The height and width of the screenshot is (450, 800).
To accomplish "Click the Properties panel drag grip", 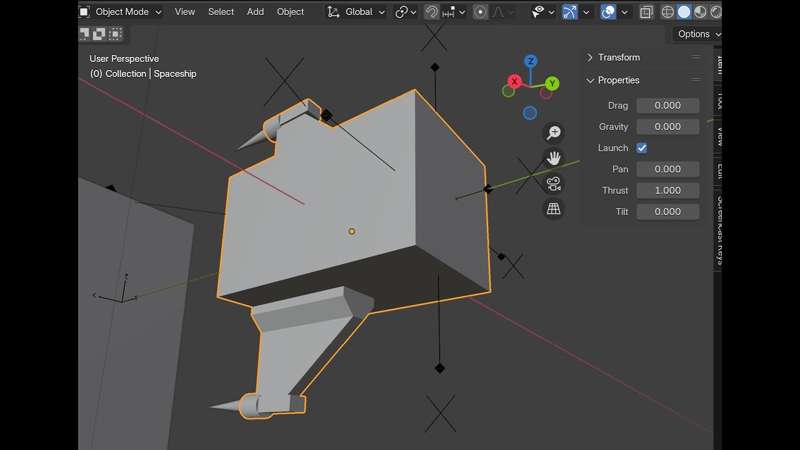I will (696, 80).
